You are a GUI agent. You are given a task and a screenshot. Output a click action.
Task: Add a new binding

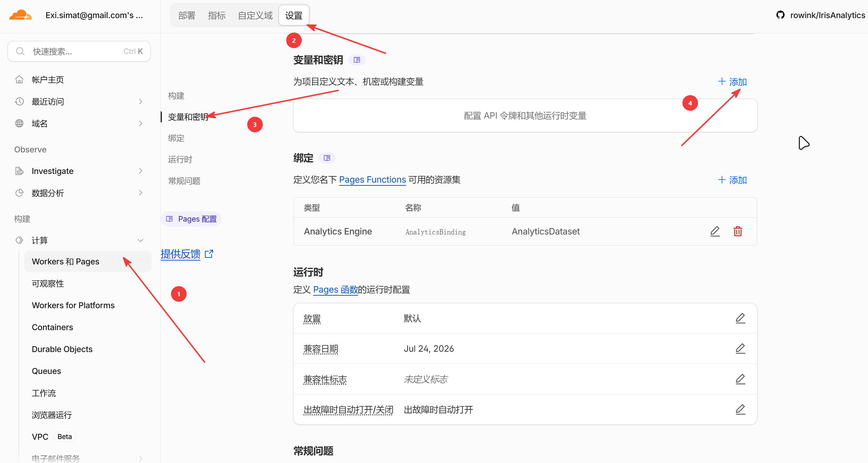tap(732, 180)
